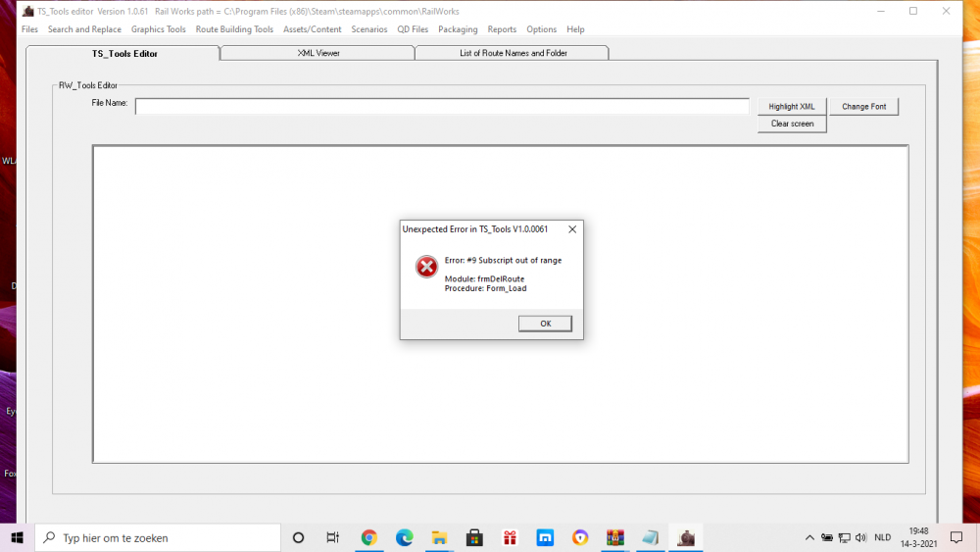Screen dimensions: 980x552
Task: Open the notification center icon
Action: (x=956, y=537)
